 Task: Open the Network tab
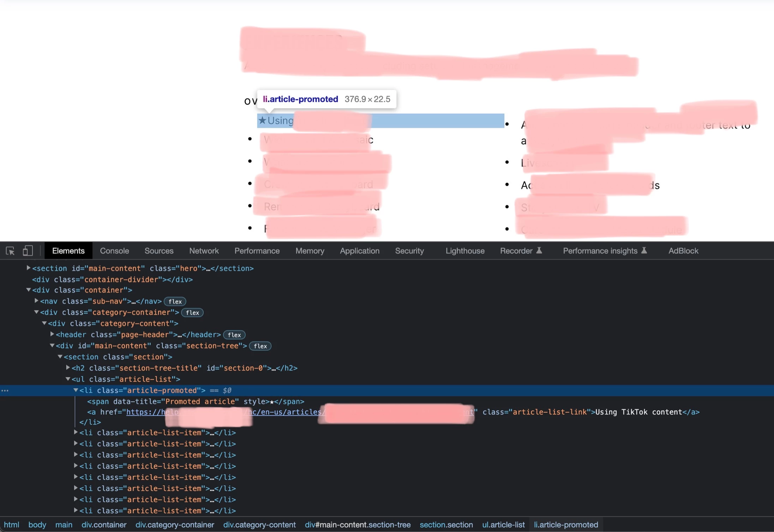pyautogui.click(x=204, y=251)
